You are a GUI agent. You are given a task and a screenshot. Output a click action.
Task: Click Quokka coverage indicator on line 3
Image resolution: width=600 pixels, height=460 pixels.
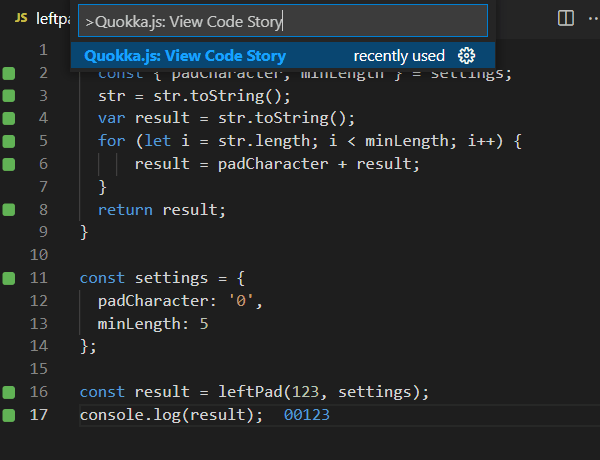pos(9,96)
